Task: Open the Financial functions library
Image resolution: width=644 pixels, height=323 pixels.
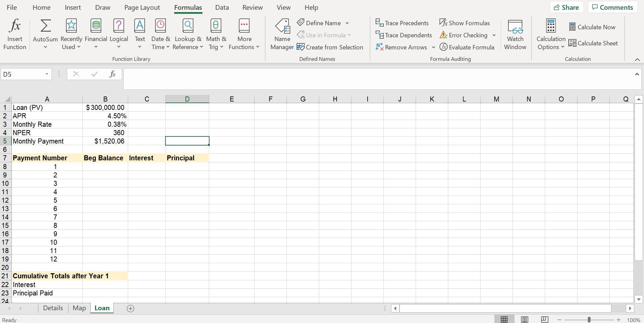Action: 96,34
